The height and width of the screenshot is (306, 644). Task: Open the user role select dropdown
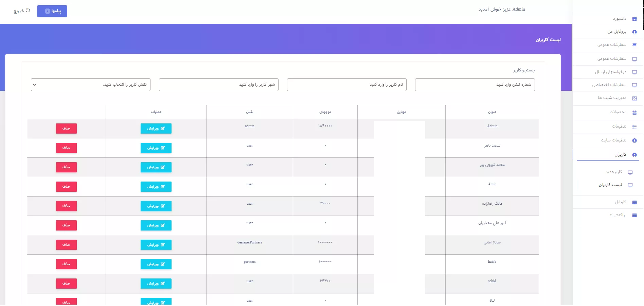click(90, 85)
